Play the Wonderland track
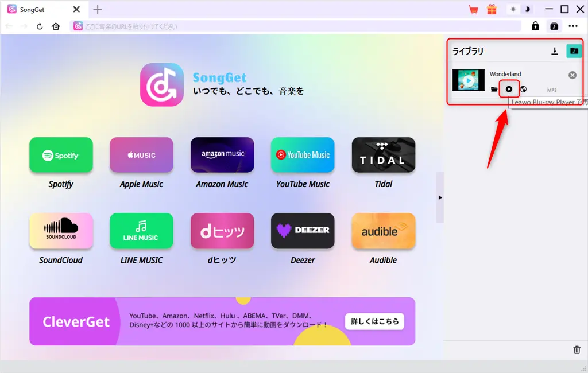This screenshot has width=588, height=373. point(509,89)
